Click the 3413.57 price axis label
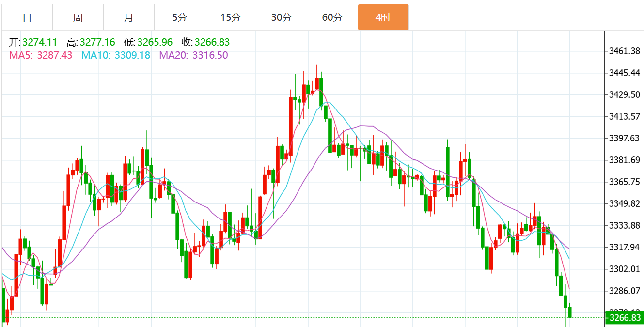 pos(624,116)
